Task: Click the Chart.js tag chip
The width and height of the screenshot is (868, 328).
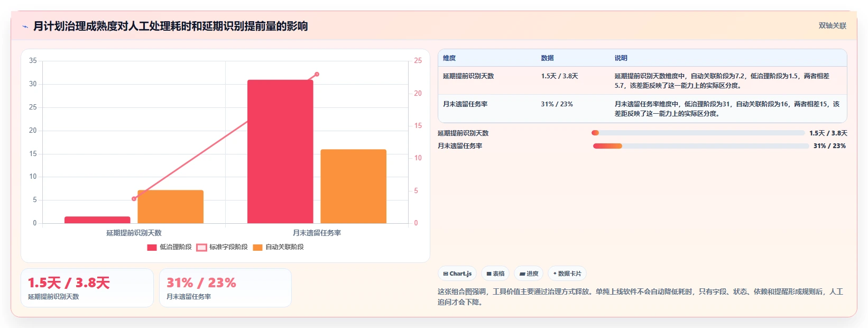Action: [457, 274]
